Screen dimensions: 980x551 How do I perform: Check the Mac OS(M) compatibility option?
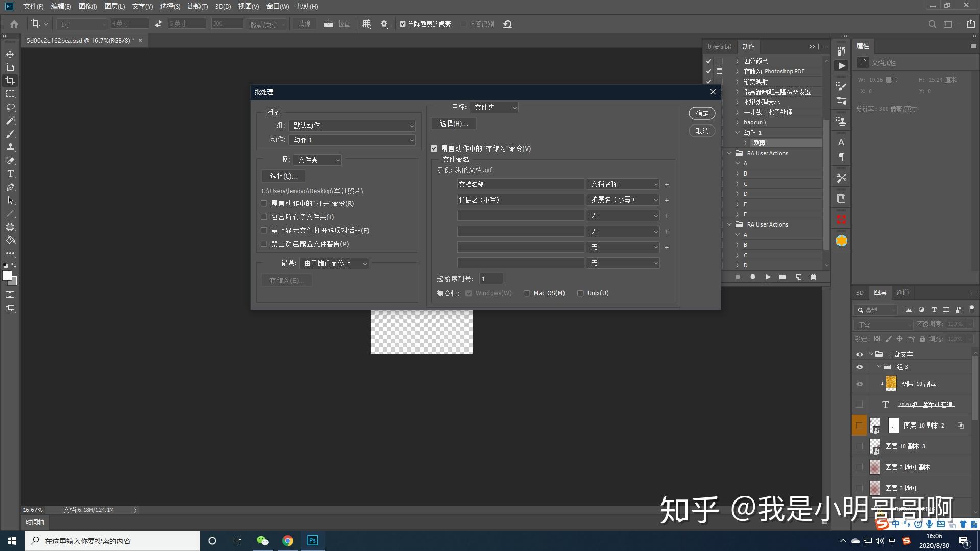click(527, 293)
